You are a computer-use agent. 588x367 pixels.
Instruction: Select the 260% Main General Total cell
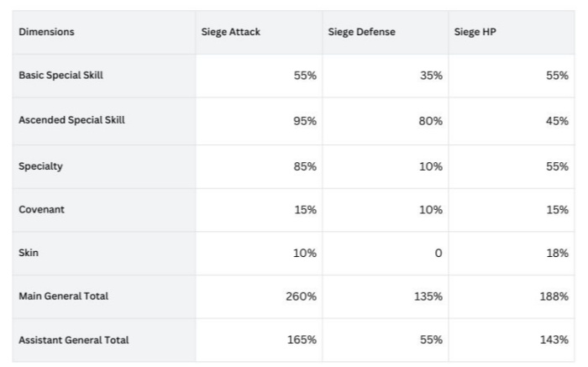302,296
